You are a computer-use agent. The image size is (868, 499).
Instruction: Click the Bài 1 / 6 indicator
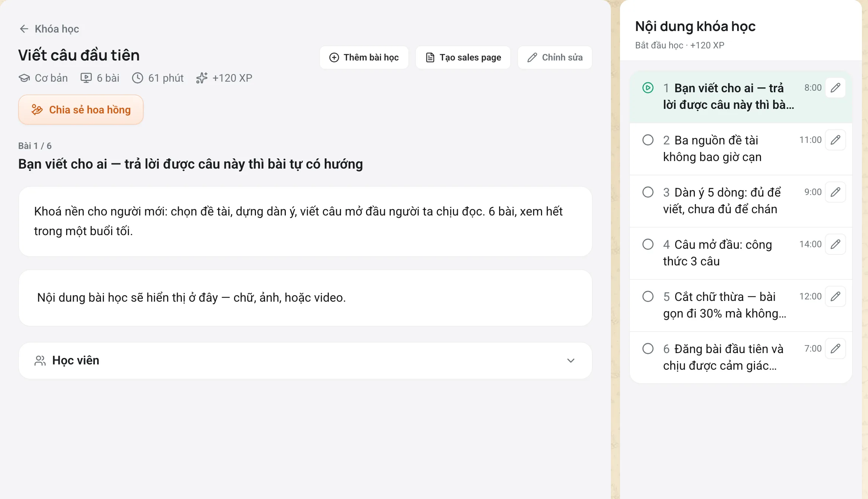pos(35,146)
